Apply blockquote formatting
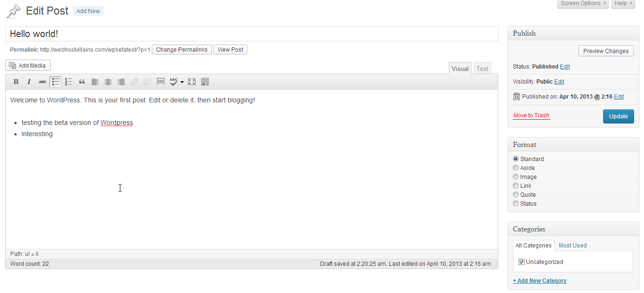Viewport: 644px width, 293px height. 82,82
